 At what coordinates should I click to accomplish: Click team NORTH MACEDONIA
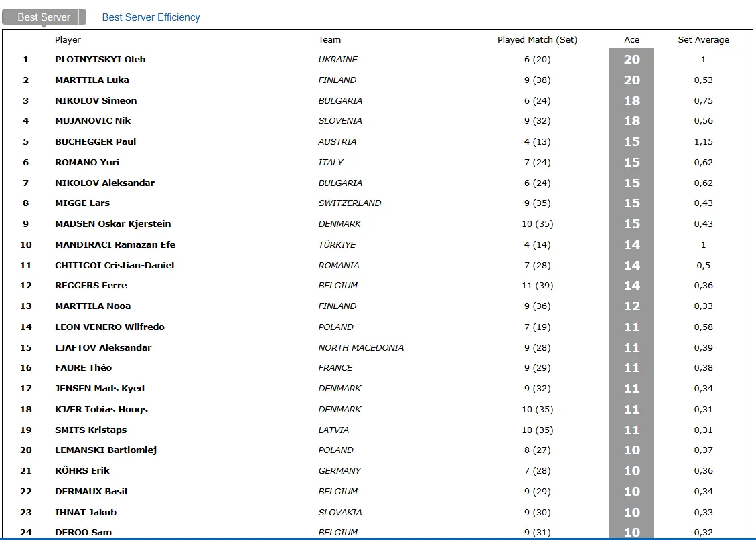click(361, 348)
